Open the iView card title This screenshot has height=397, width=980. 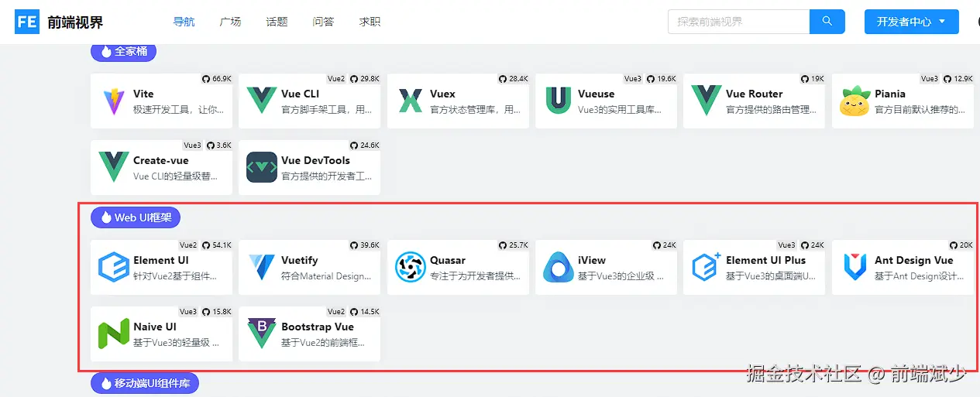(x=592, y=260)
